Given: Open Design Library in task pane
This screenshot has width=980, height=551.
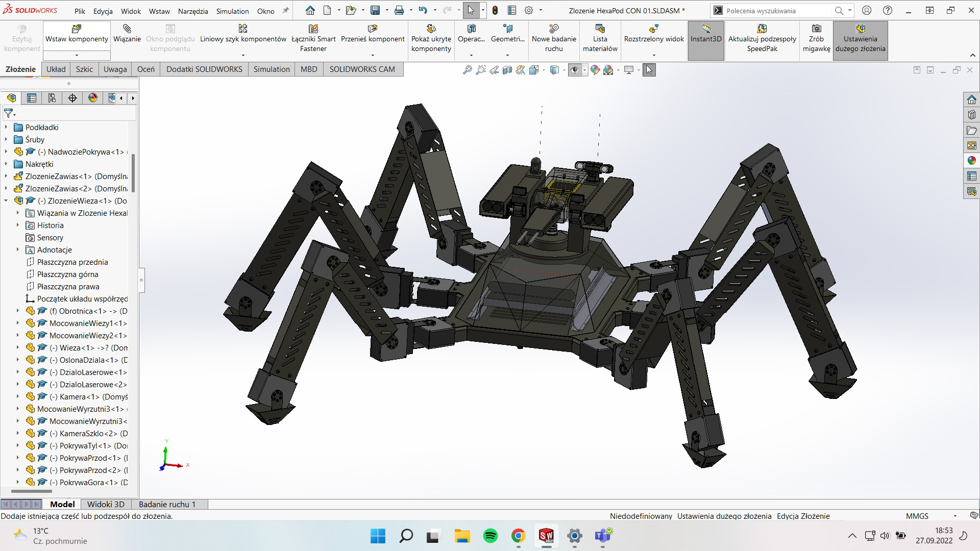Looking at the screenshot, I should pos(971,115).
